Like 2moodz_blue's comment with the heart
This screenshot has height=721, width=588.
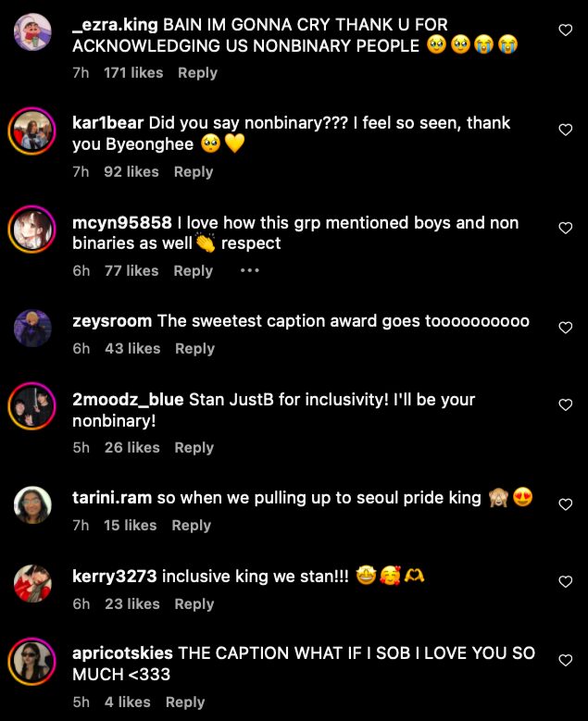point(565,405)
